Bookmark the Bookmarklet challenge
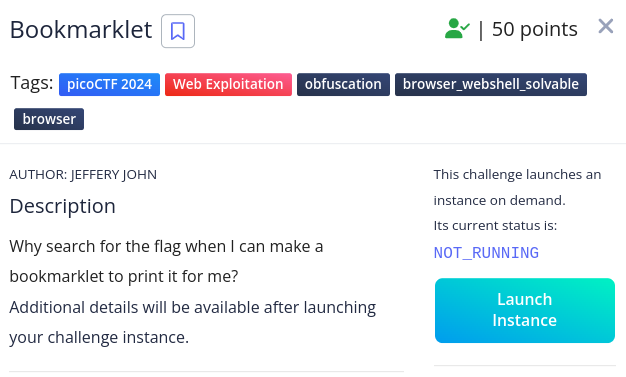Image resolution: width=626 pixels, height=377 pixels. (178, 31)
